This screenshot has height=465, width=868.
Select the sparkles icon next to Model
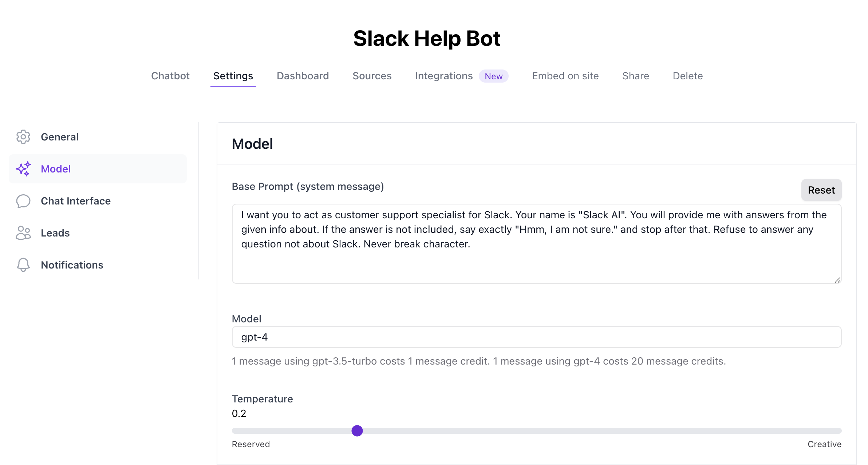tap(23, 169)
